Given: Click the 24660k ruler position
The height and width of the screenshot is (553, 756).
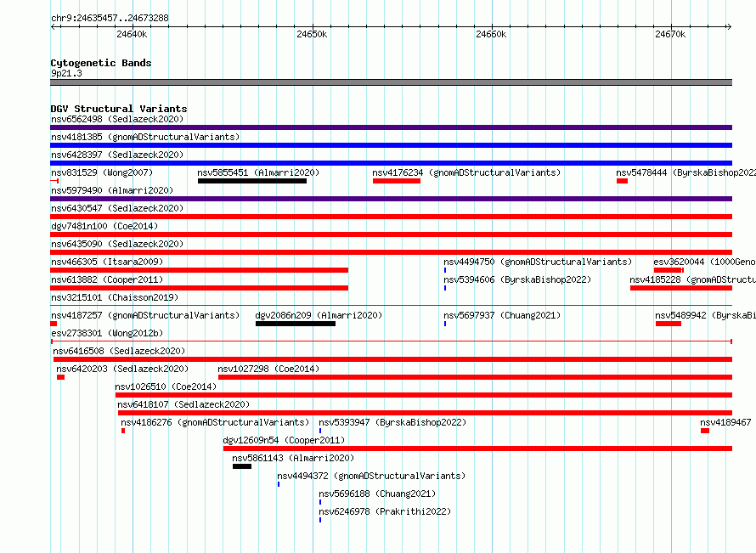Looking at the screenshot, I should coord(491,34).
